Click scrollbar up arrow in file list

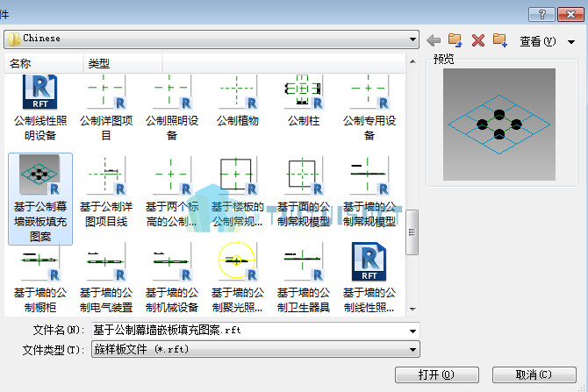pos(412,61)
